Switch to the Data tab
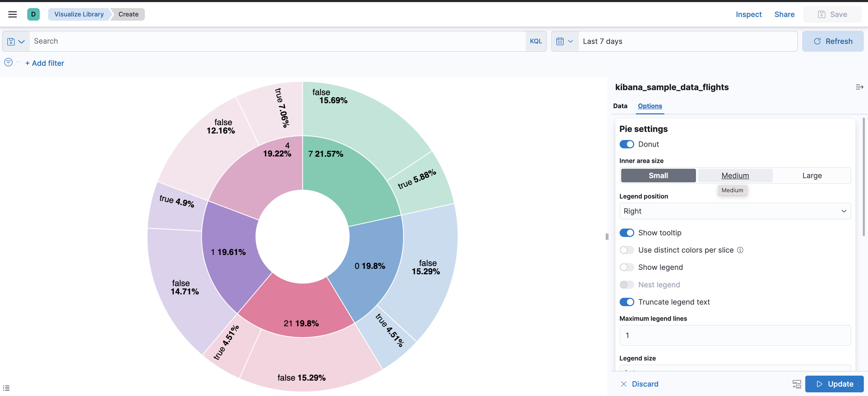This screenshot has height=396, width=868. 620,106
